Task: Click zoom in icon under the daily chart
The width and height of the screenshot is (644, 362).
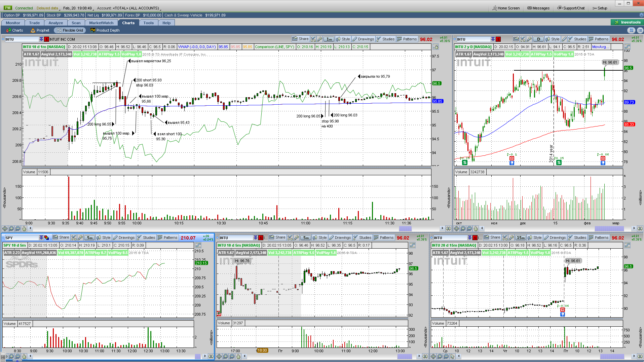Action: point(463,228)
